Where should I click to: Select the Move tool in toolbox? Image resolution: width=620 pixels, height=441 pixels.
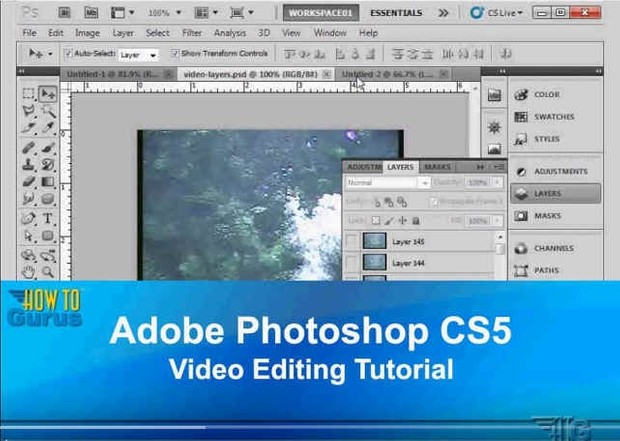click(x=48, y=94)
